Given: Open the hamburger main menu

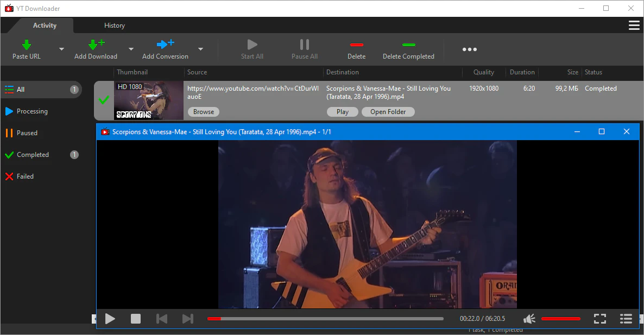Looking at the screenshot, I should [634, 26].
